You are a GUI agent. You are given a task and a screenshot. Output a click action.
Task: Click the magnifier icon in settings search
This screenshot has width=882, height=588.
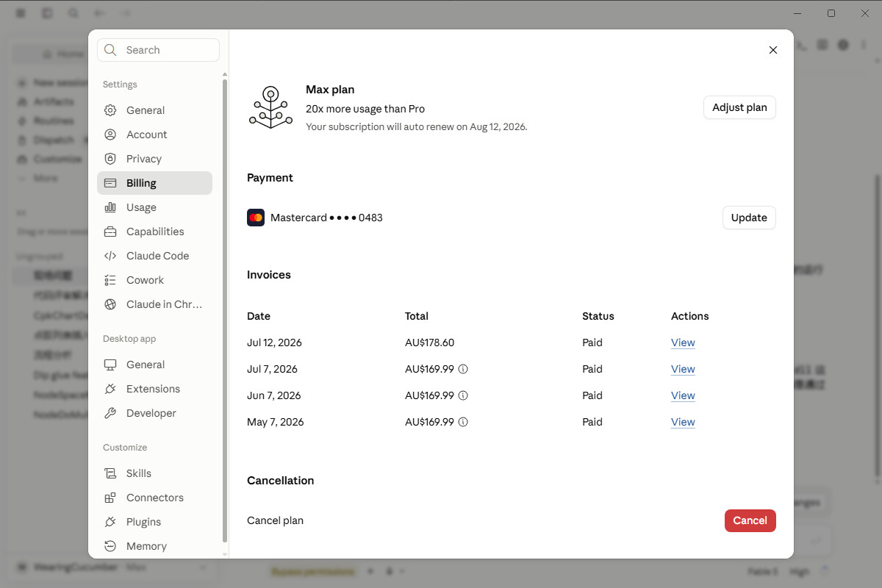(110, 50)
